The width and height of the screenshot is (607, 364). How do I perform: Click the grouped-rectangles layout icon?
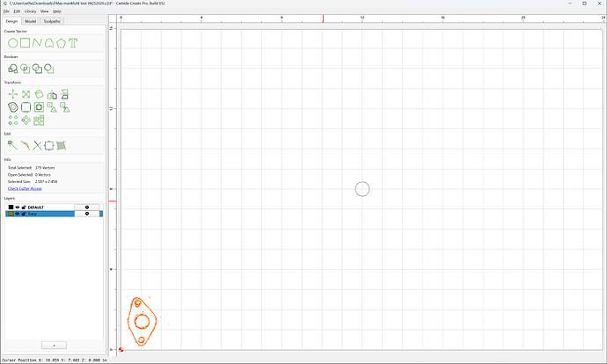click(x=39, y=120)
